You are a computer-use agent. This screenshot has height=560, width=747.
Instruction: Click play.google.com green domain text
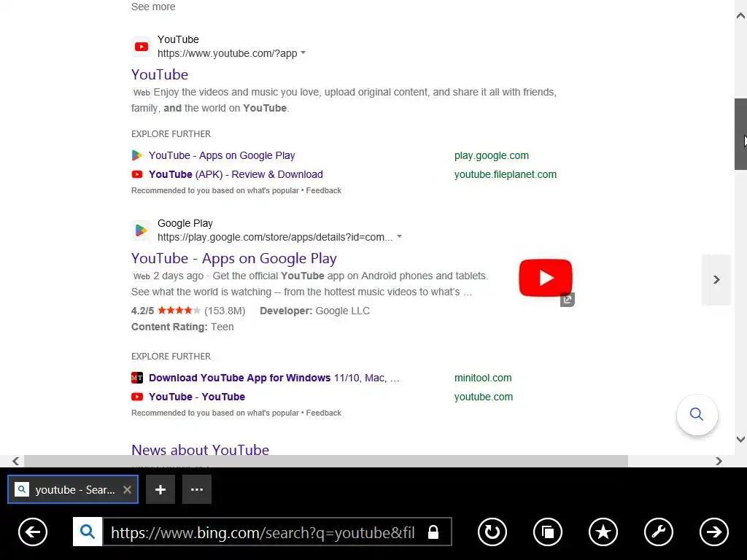[491, 156]
